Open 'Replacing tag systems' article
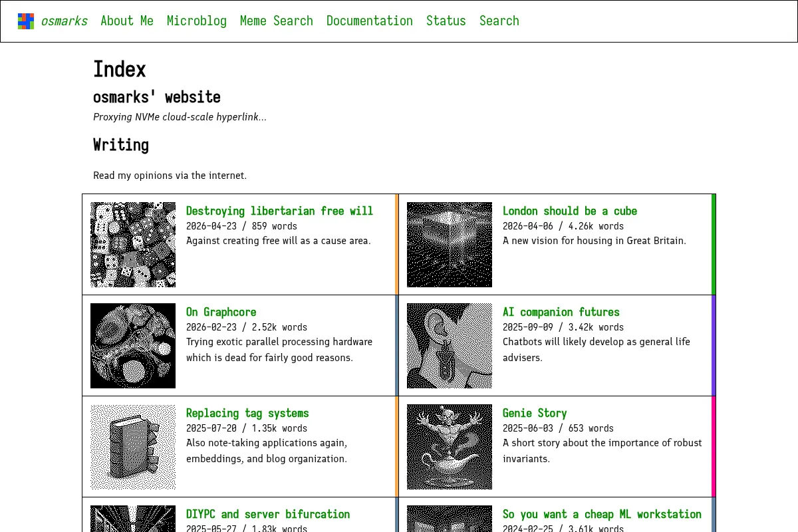This screenshot has height=532, width=798. click(x=247, y=413)
